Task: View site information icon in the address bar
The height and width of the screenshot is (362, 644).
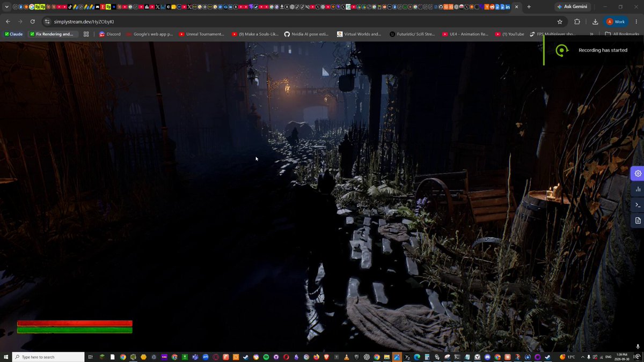Action: coord(47,21)
